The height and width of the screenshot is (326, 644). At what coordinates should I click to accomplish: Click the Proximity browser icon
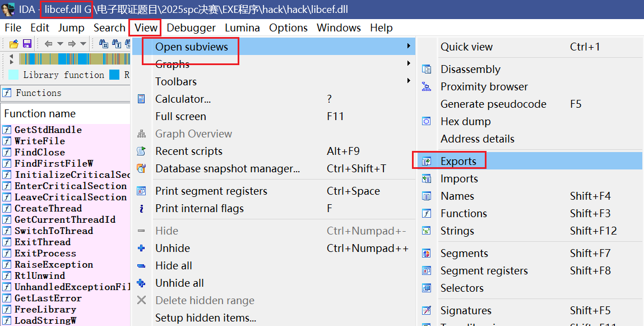pos(427,87)
